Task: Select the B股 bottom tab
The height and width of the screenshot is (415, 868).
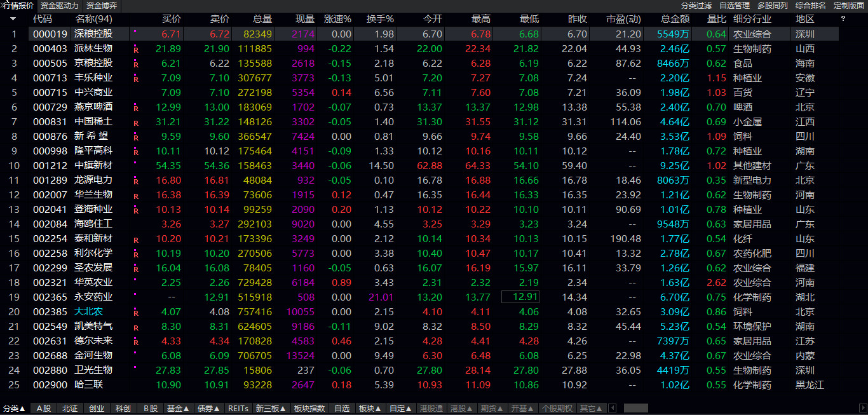Action: [150, 408]
